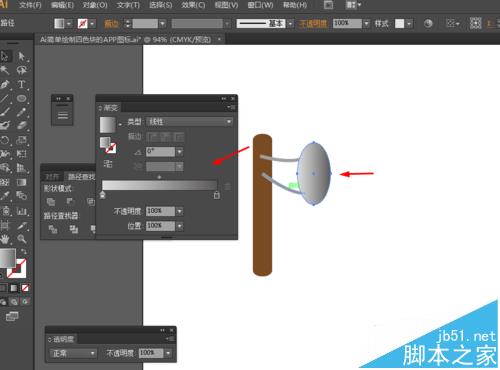Open Transparency panel opacity dropdown
The image size is (500, 370).
pyautogui.click(x=168, y=353)
